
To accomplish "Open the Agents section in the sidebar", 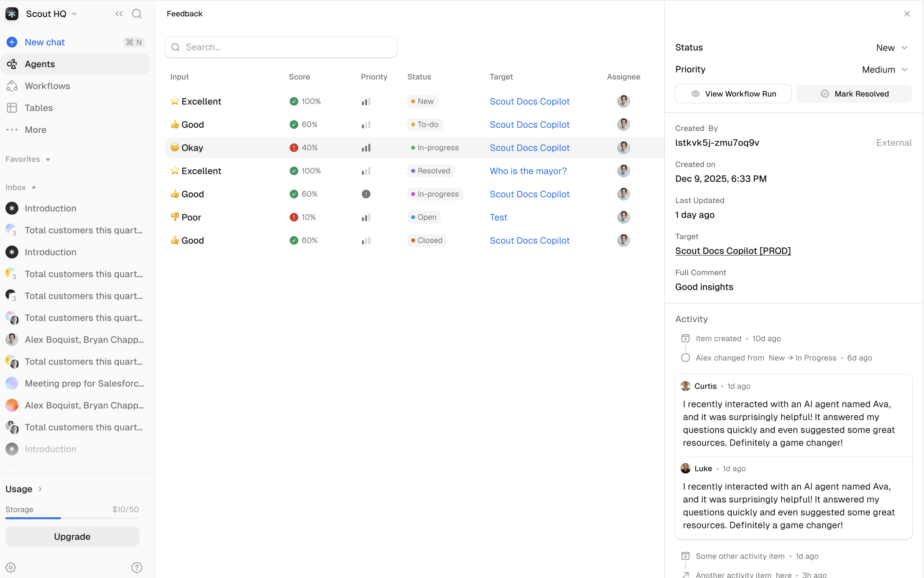I will tap(41, 63).
